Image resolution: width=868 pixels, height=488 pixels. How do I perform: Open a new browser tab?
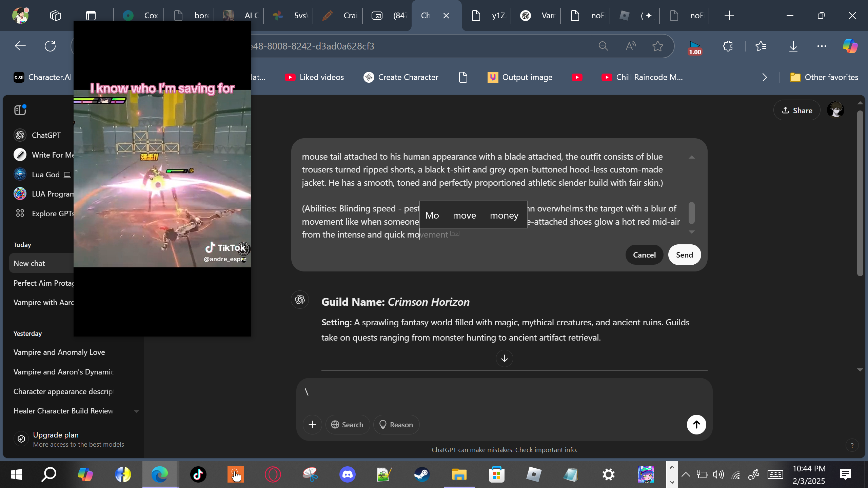(729, 16)
